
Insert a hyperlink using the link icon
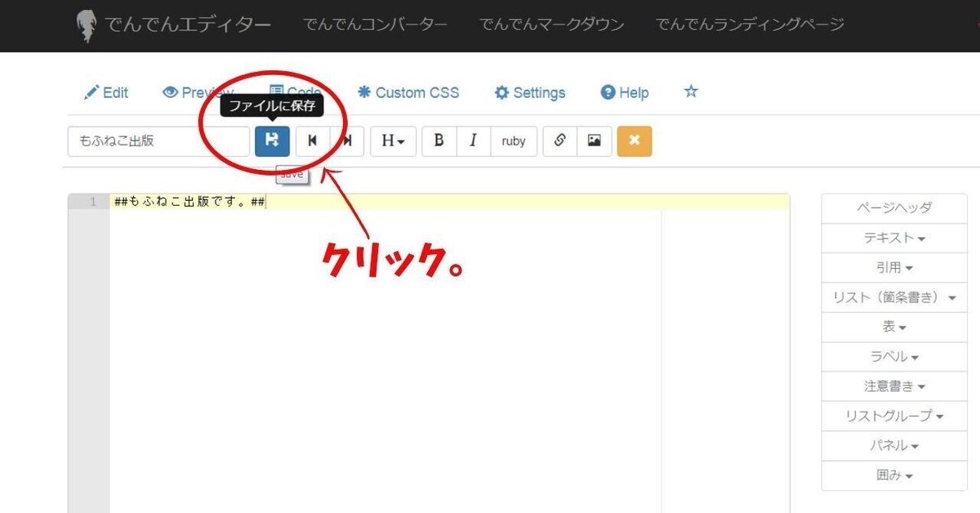click(x=559, y=141)
